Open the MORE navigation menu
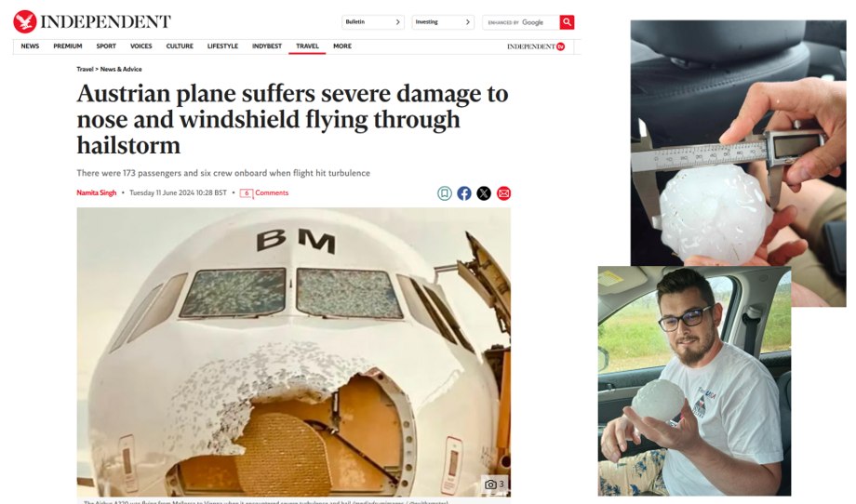The image size is (856, 504). (342, 46)
